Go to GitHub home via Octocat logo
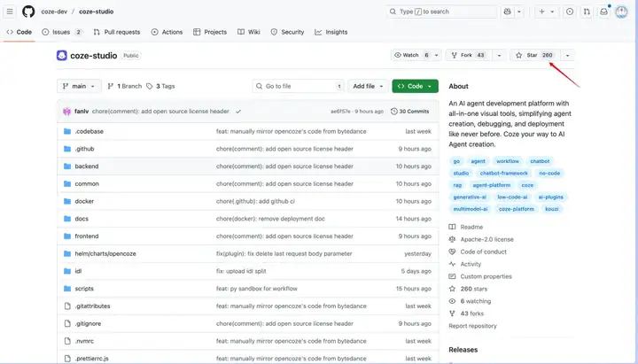The height and width of the screenshot is (364, 638). tap(28, 12)
